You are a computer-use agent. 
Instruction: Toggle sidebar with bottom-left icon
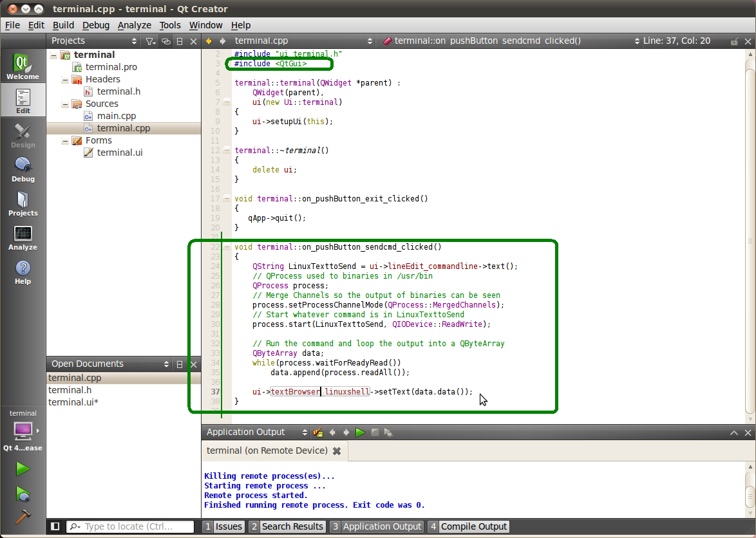pyautogui.click(x=55, y=526)
